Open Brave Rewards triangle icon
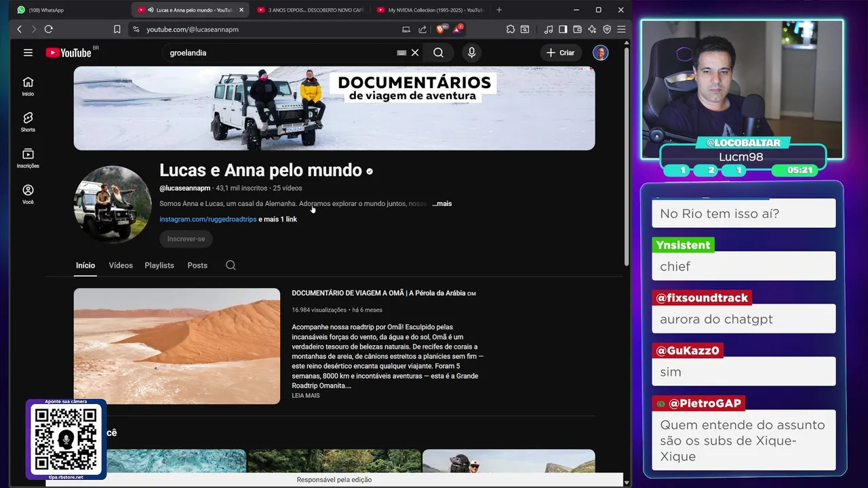The image size is (868, 488). [x=458, y=29]
